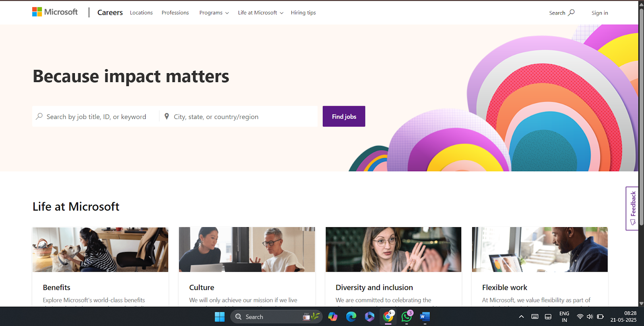Screen dimensions: 644x326
Task: Launch Microsoft Edge from the taskbar
Action: pyautogui.click(x=351, y=317)
